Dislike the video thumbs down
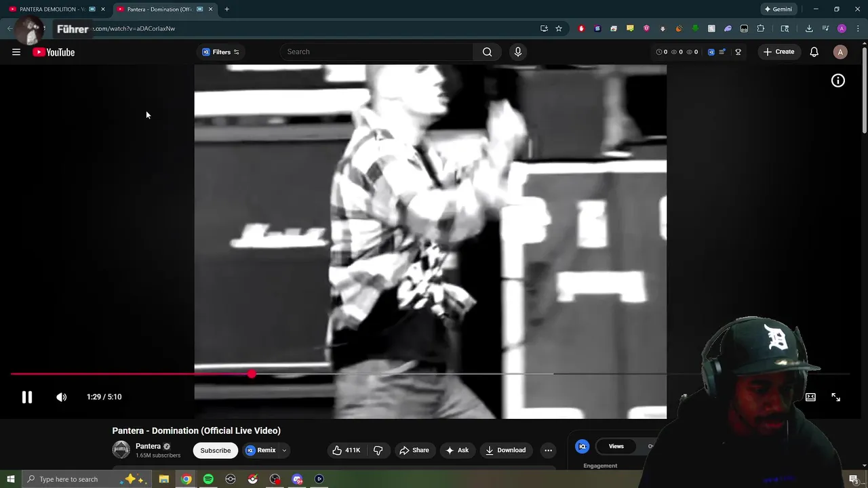The width and height of the screenshot is (868, 488). click(378, 450)
